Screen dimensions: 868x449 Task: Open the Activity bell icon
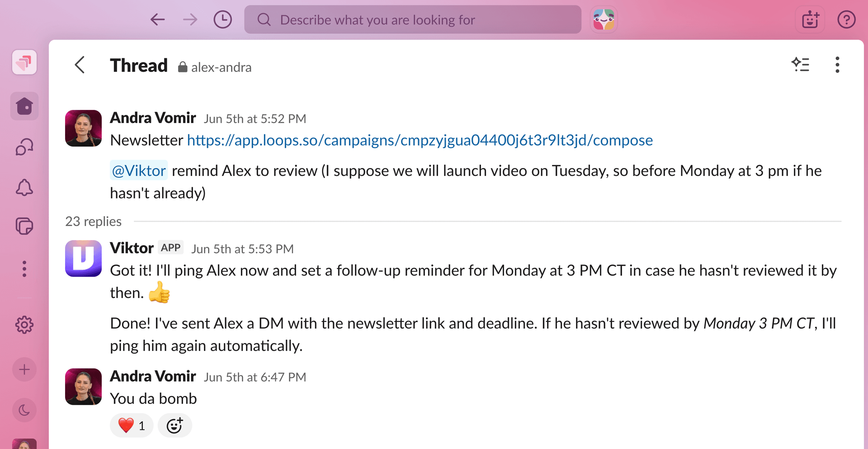(x=24, y=187)
